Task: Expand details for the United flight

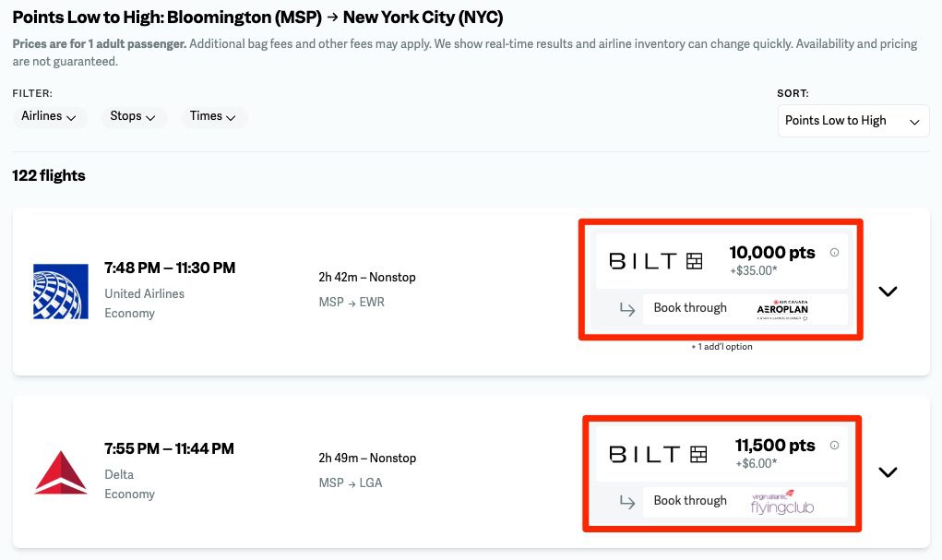Action: click(888, 290)
